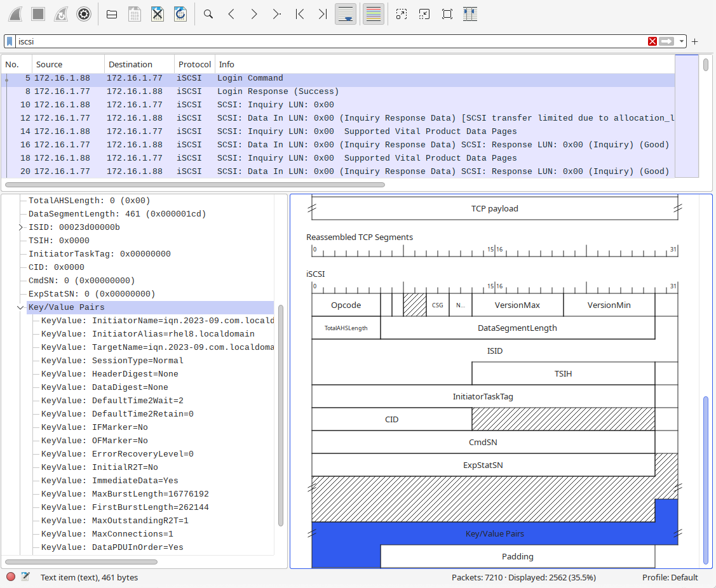Click the packet details vertical scrollbar
Image resolution: width=716 pixels, height=588 pixels.
tap(281, 415)
